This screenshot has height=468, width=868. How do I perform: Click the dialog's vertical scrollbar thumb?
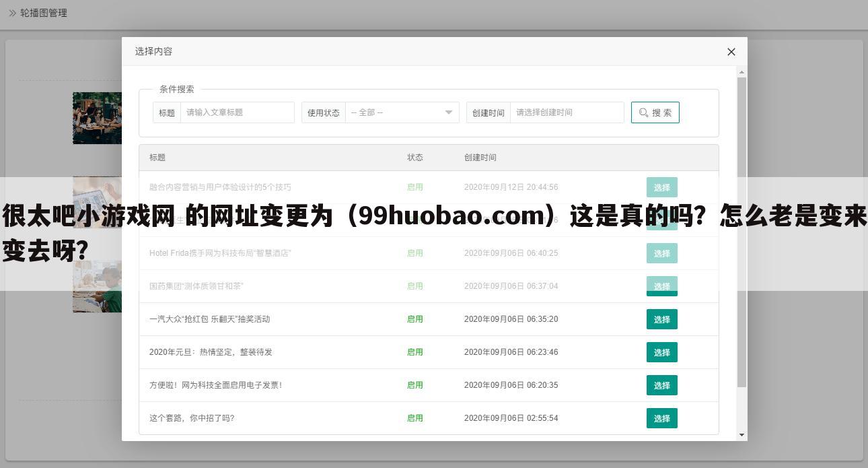click(742, 232)
